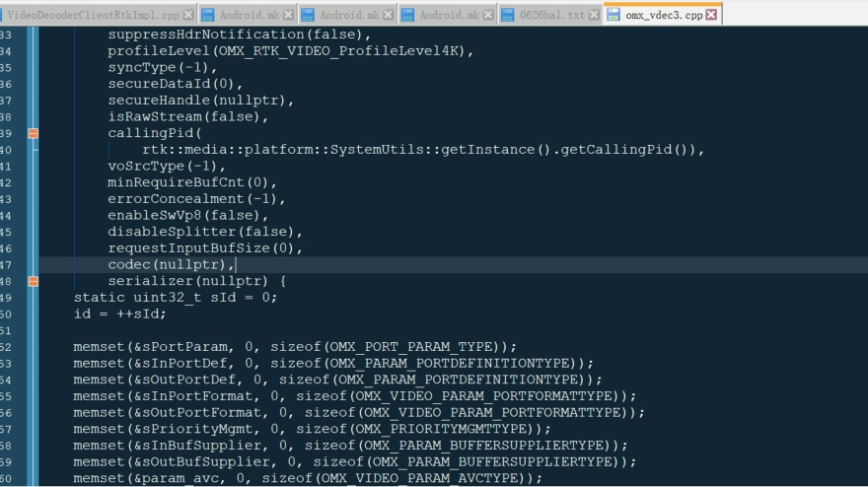This screenshot has height=487, width=868.
Task: Click the secureDataId(0), line
Action: (x=175, y=84)
